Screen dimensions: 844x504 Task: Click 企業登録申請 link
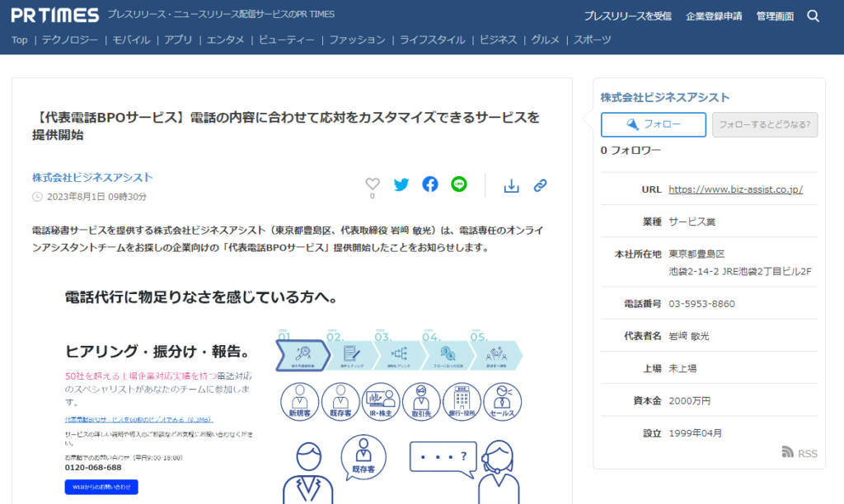pos(714,16)
